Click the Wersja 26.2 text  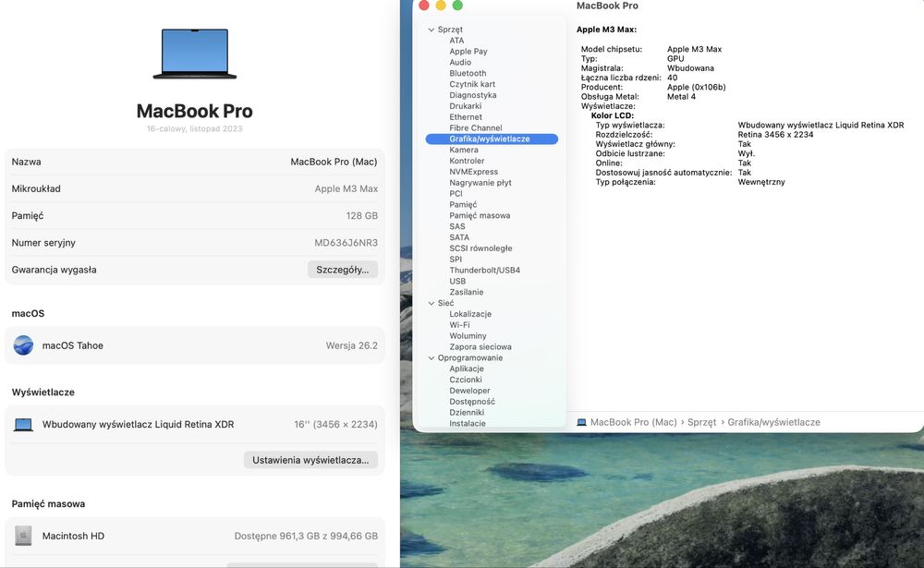pos(352,345)
